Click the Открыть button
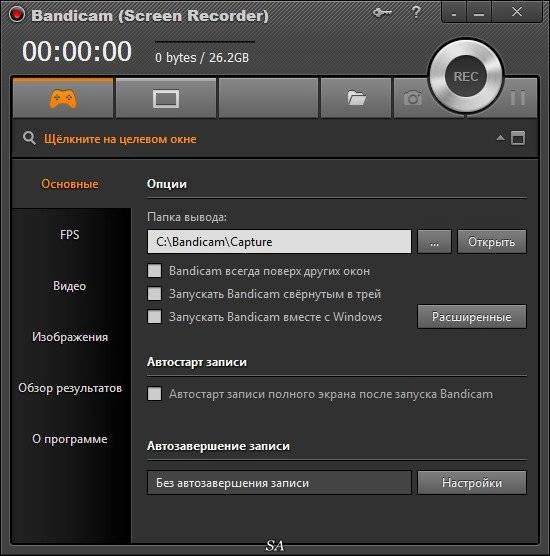 492,241
